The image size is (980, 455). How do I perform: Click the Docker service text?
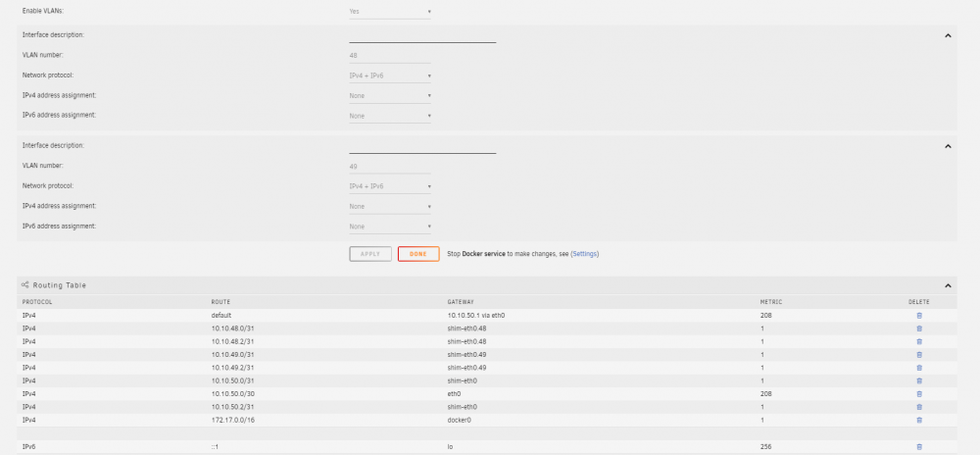coord(483,254)
